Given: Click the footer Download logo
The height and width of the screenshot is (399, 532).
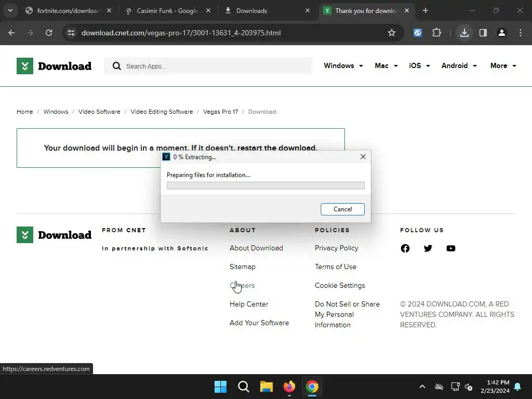Looking at the screenshot, I should (x=54, y=235).
